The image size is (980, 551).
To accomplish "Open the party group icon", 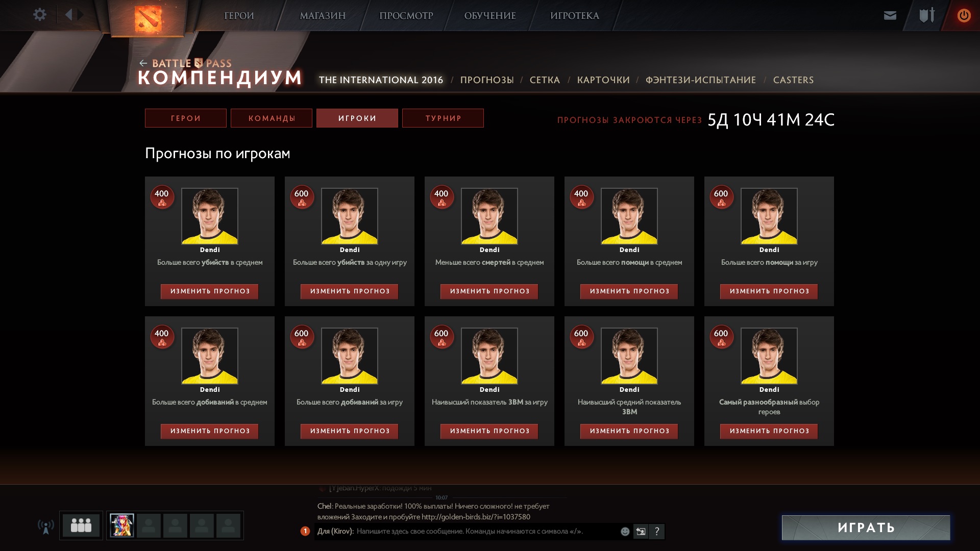I will pyautogui.click(x=81, y=525).
